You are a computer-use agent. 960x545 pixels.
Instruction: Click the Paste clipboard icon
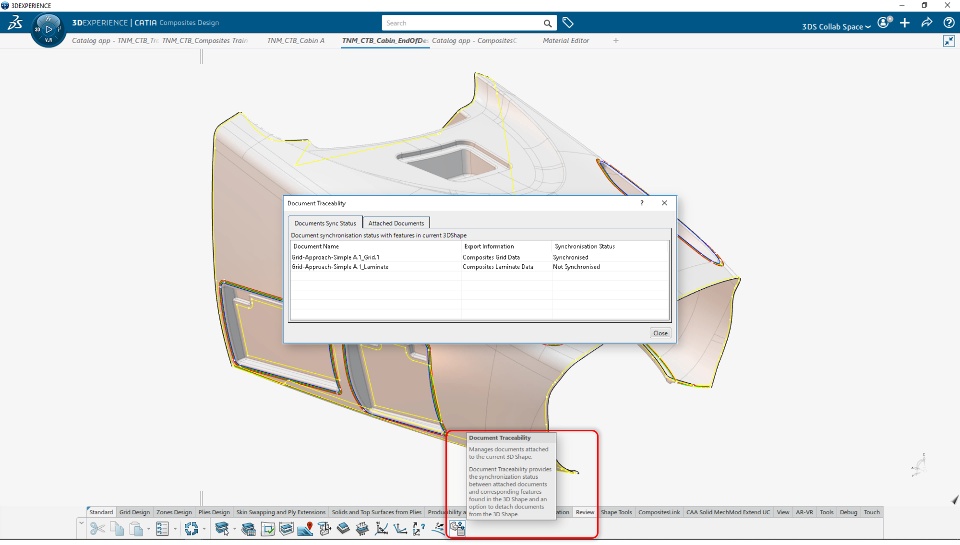(137, 528)
